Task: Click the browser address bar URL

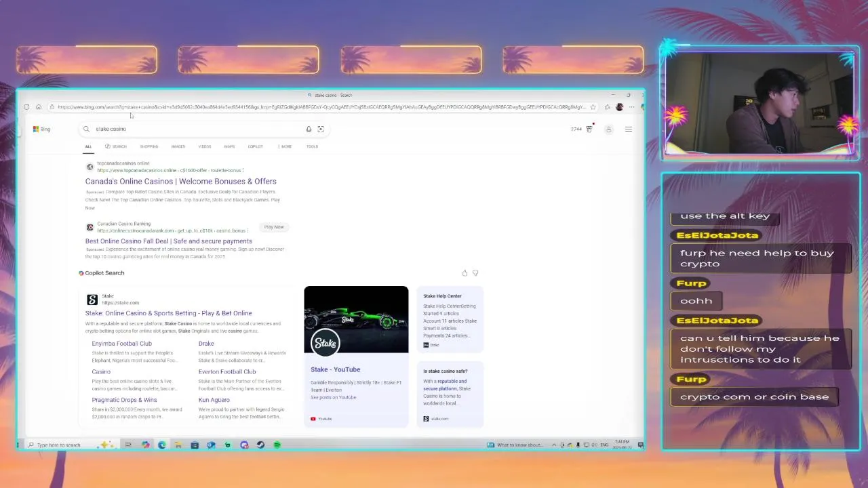Action: 321,107
